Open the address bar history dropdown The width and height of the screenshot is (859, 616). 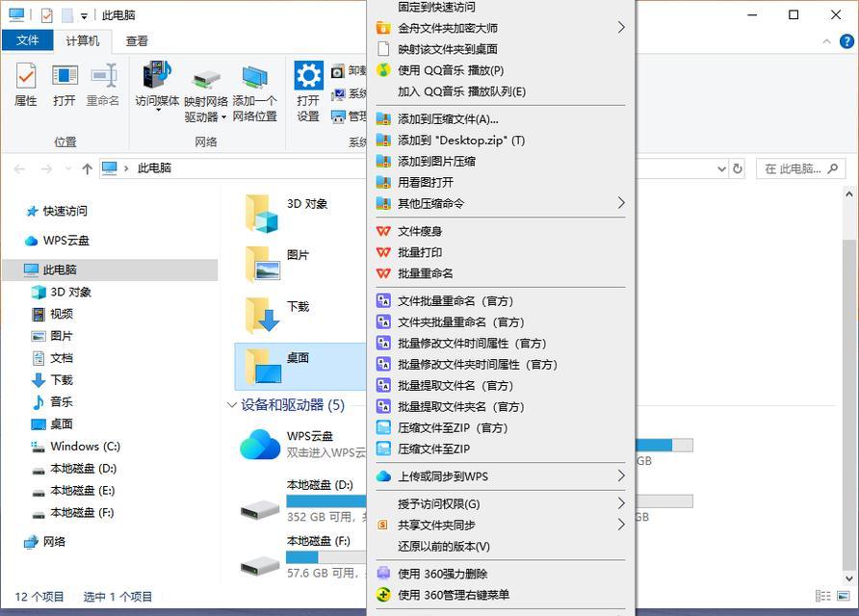[721, 169]
